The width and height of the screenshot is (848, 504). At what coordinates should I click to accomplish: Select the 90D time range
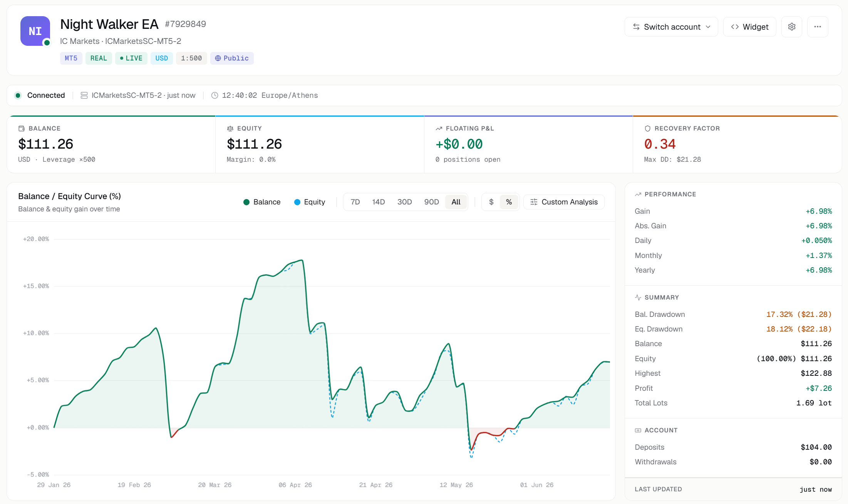431,202
